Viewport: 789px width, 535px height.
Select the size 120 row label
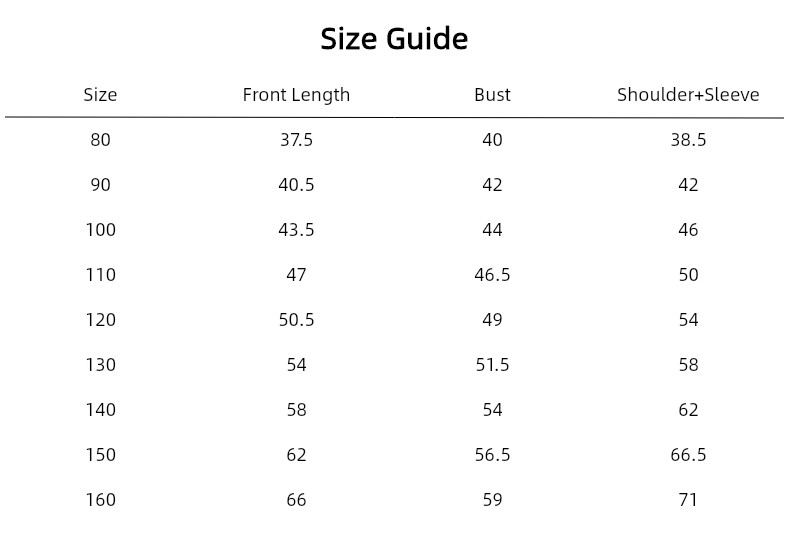pyautogui.click(x=101, y=320)
